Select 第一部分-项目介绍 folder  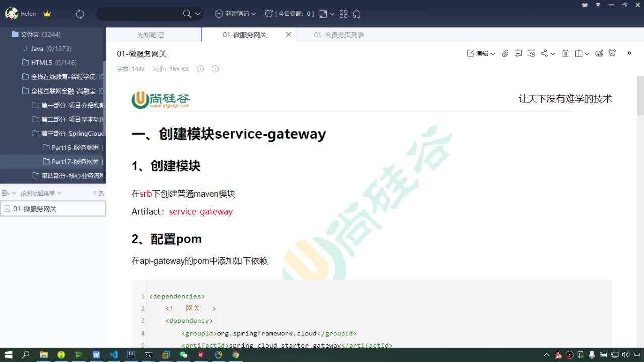tap(53, 105)
